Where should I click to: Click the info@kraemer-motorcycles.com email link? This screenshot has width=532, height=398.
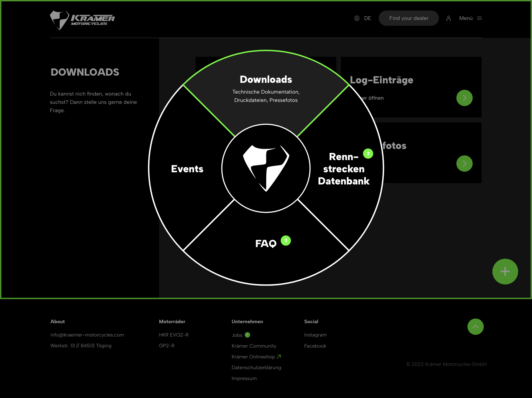point(87,335)
